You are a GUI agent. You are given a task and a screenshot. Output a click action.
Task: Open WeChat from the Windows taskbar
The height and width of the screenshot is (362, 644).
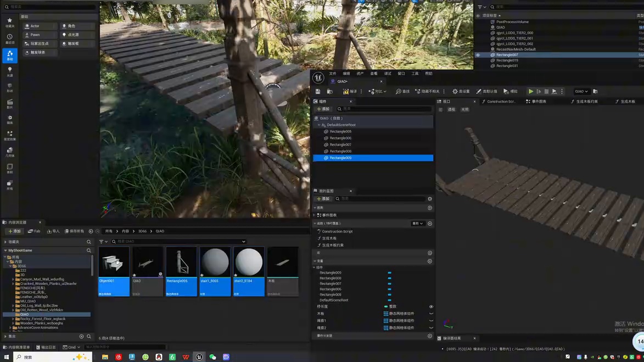click(x=213, y=357)
